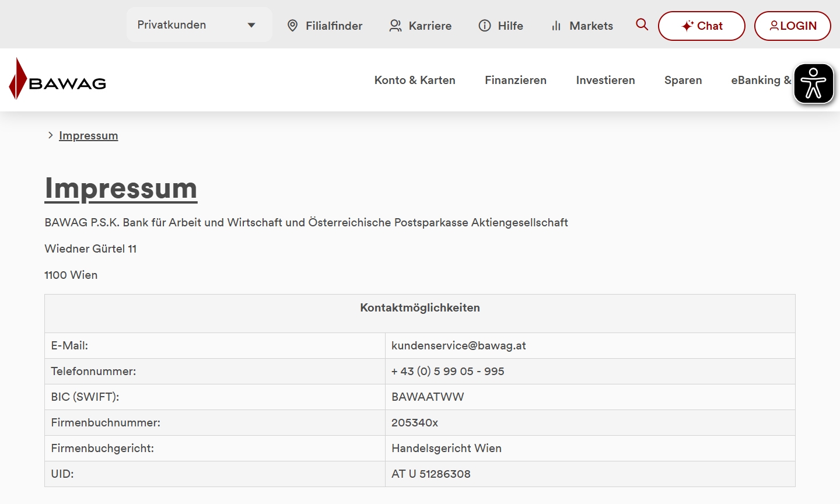Click the BAWAG P.S.K. company name line
The width and height of the screenshot is (840, 504).
306,222
